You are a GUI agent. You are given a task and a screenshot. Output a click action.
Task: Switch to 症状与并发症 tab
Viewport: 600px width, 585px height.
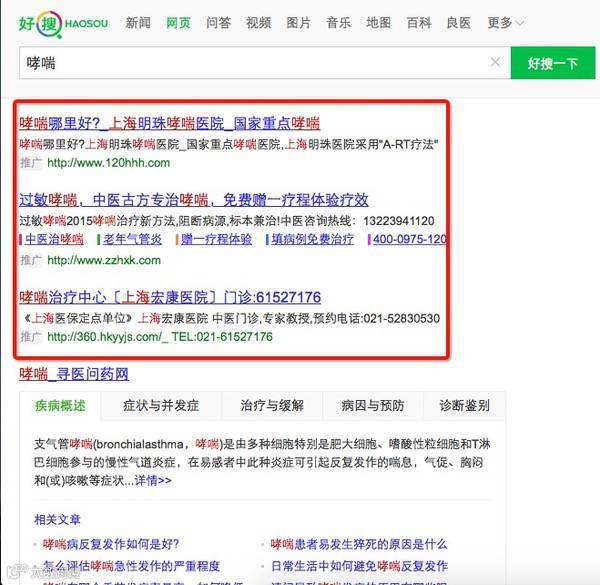(161, 406)
